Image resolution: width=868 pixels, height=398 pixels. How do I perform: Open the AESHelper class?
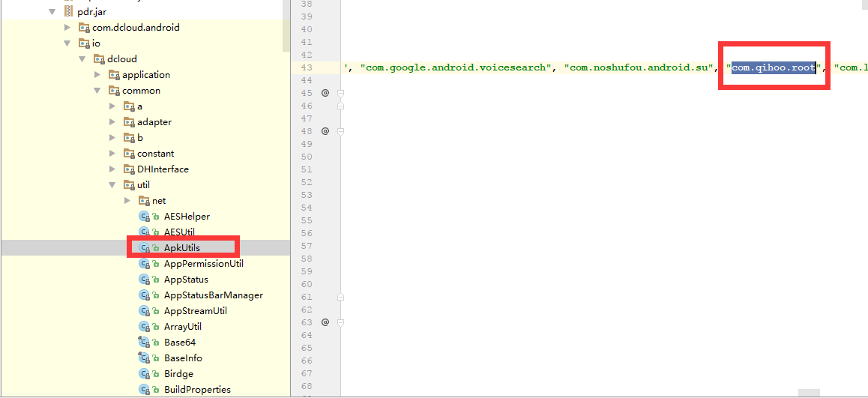point(187,217)
